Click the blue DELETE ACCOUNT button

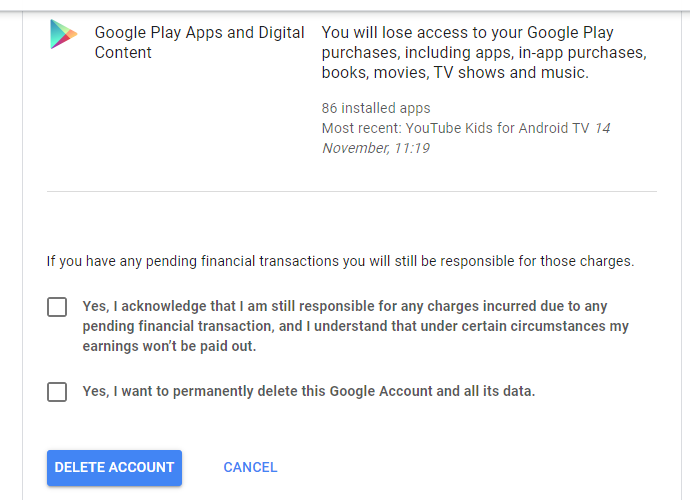pyautogui.click(x=114, y=467)
